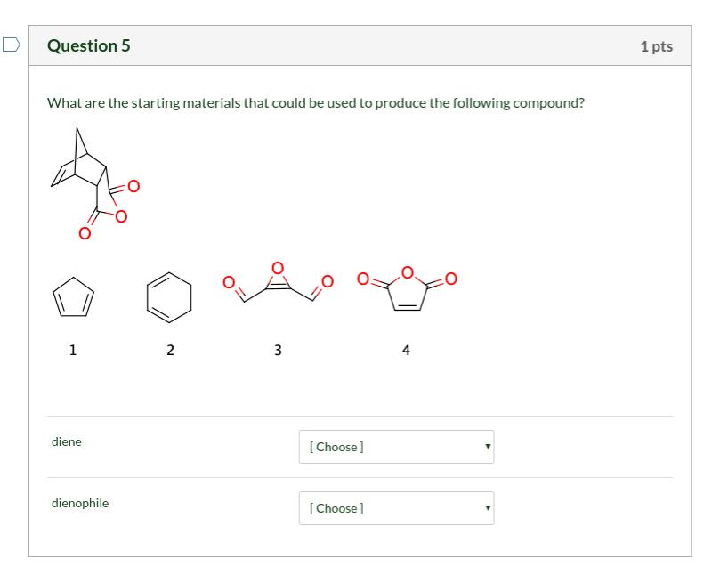Open the dienophile Choose dropdown
The height and width of the screenshot is (583, 728).
pyautogui.click(x=396, y=508)
